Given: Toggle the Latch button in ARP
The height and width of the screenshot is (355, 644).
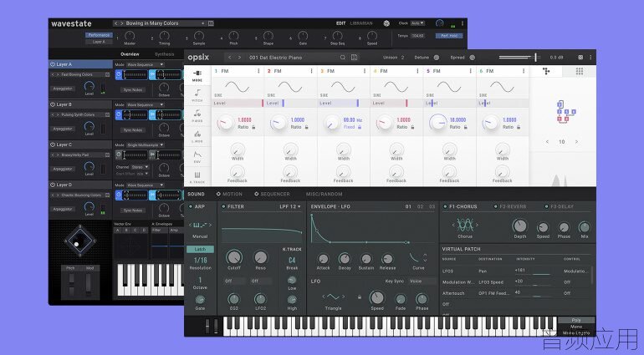Looking at the screenshot, I should 200,249.
